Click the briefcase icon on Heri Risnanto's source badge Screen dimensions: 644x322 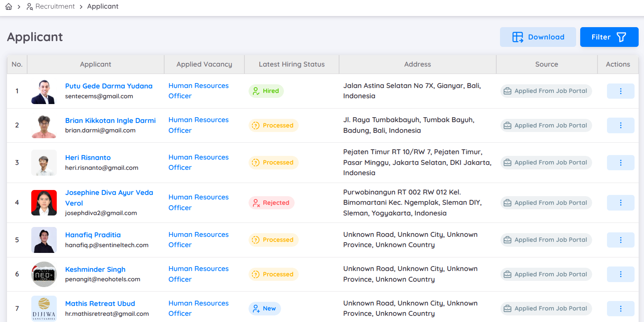coord(507,162)
